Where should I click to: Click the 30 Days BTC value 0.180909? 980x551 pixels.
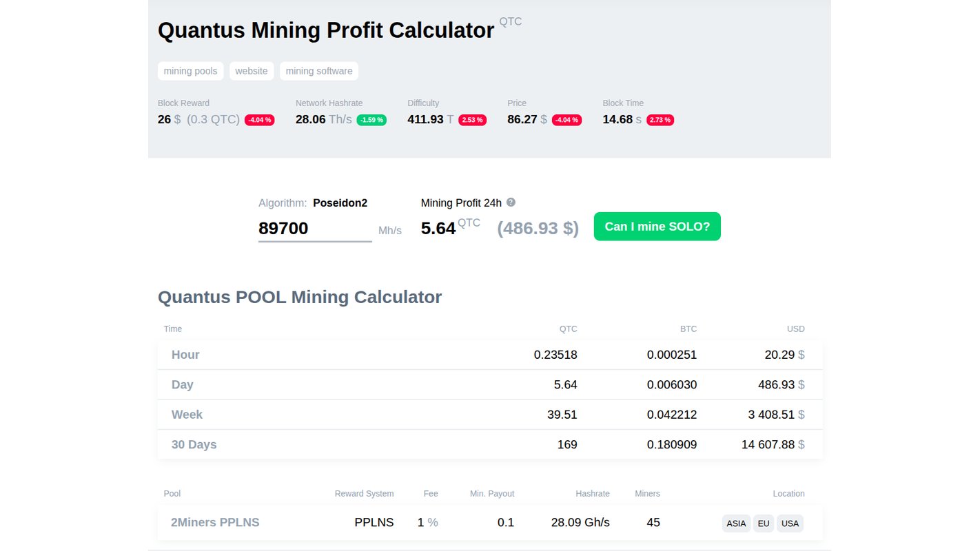click(672, 445)
